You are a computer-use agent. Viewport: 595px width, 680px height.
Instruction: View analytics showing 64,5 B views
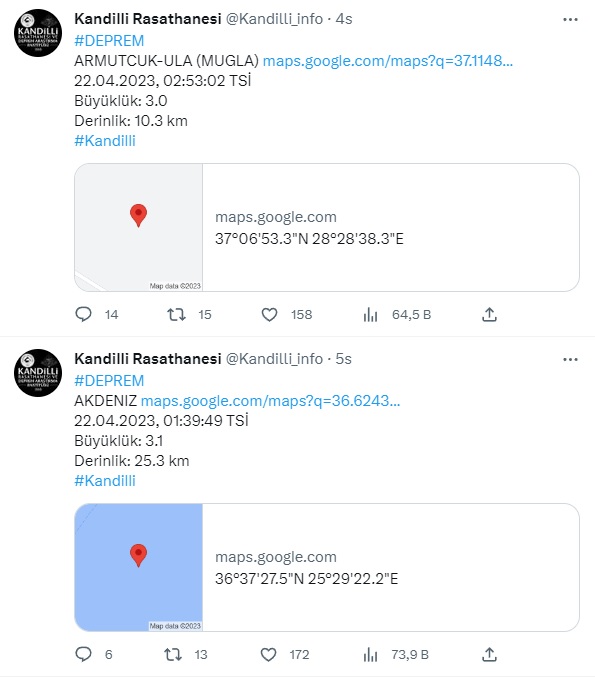click(x=370, y=314)
